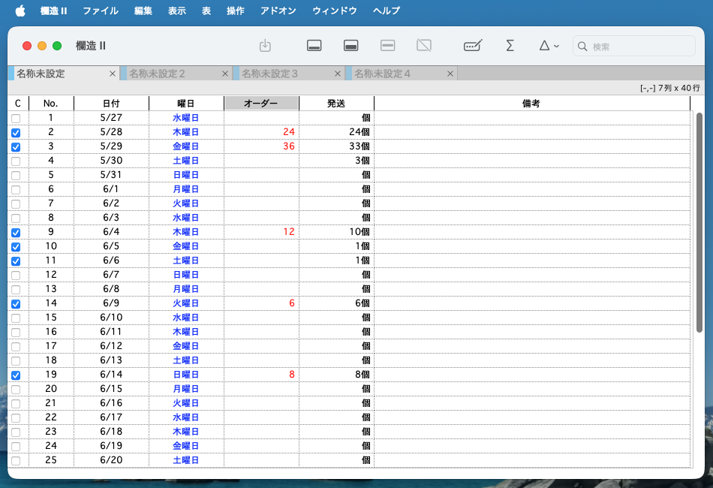This screenshot has height=488, width=713.
Task: Expand the triangle shape dropdown in toolbar
Action: [x=549, y=46]
